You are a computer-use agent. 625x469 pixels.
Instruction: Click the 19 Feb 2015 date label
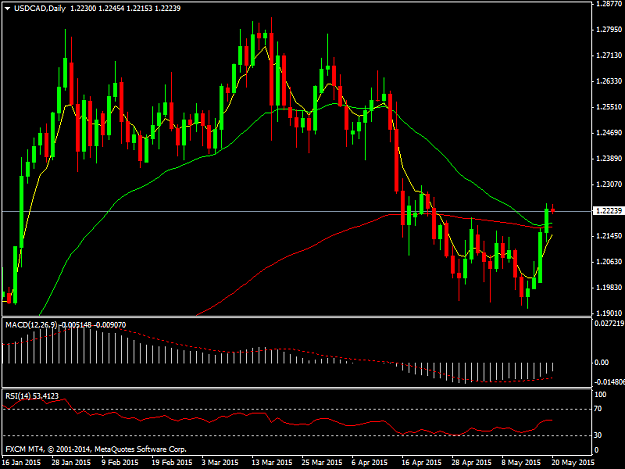click(172, 463)
